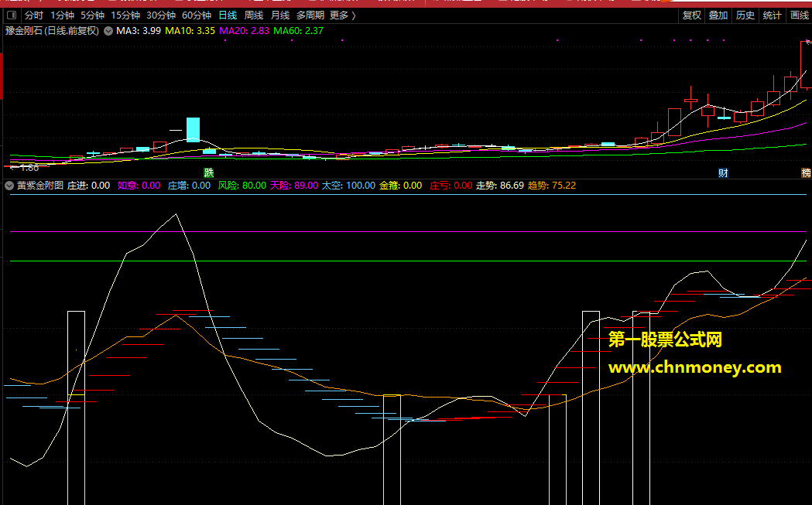The image size is (812, 505).
Task: Open dropdown arrow beside 豫金刚石 title
Action: [x=108, y=31]
